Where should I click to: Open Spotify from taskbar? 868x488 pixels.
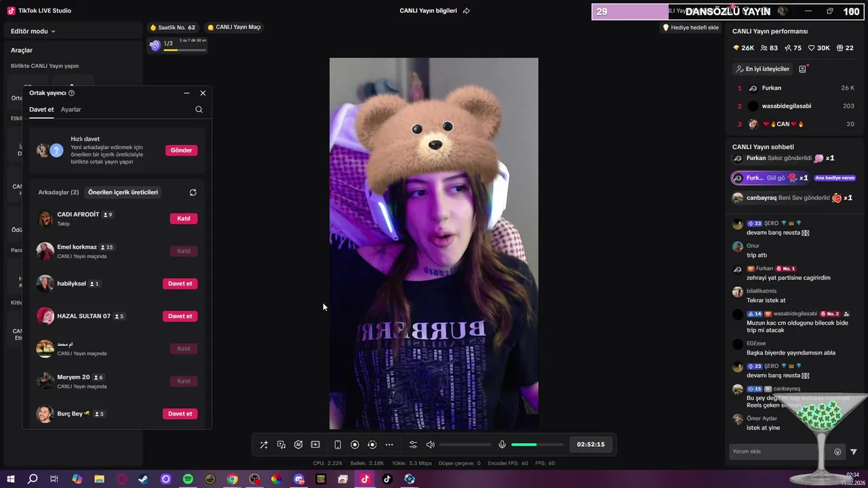188,479
